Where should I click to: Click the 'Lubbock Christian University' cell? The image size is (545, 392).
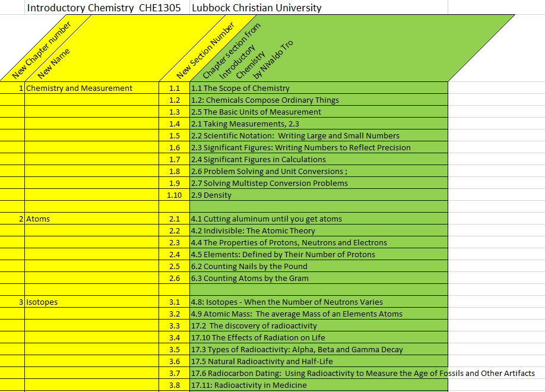click(256, 8)
